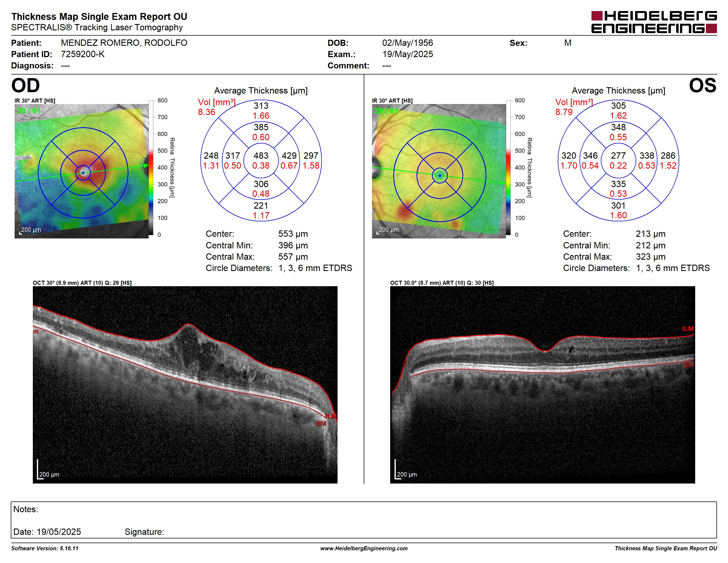Click OD central volume '0.38'
The image size is (728, 563).
coord(261,166)
